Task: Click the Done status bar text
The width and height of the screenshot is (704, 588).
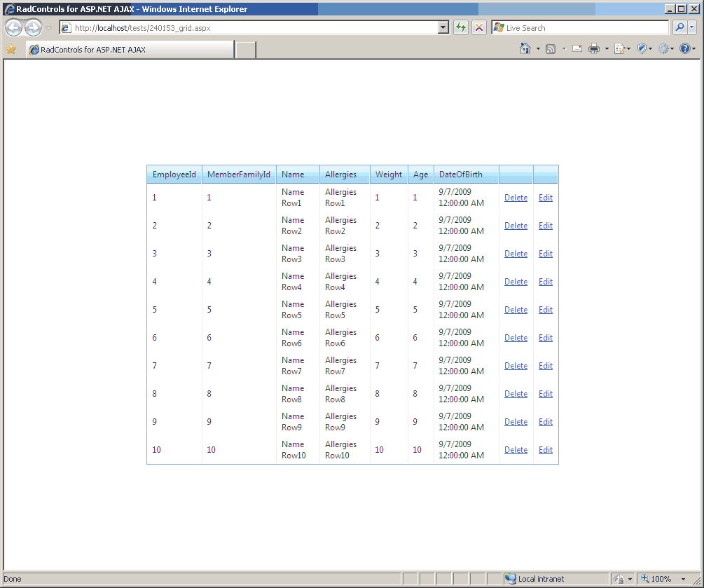Action: pyautogui.click(x=13, y=579)
